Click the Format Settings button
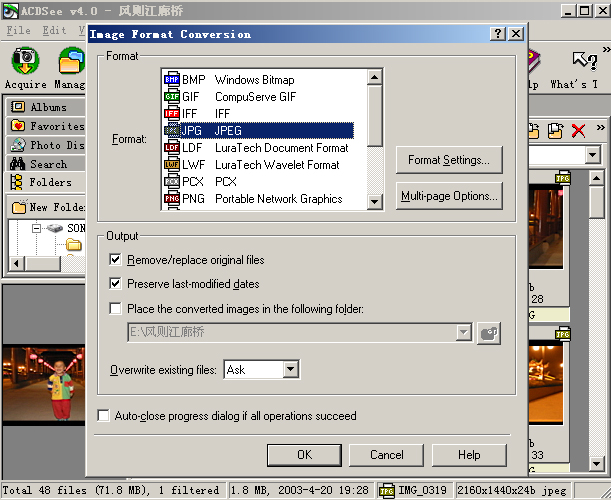This screenshot has height=500, width=611. (449, 160)
